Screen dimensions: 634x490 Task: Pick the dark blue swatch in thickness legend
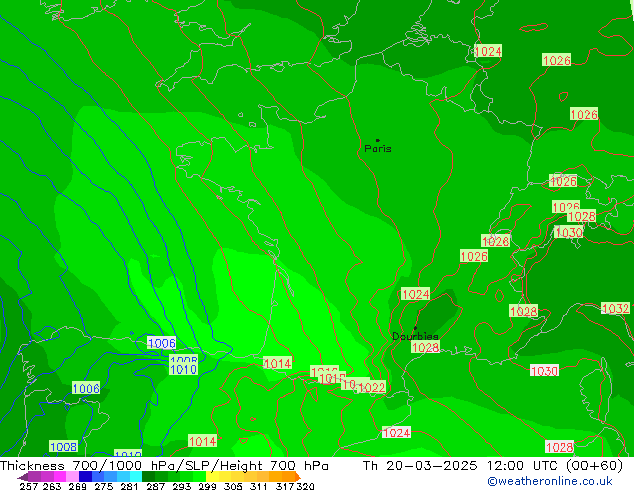point(85,476)
